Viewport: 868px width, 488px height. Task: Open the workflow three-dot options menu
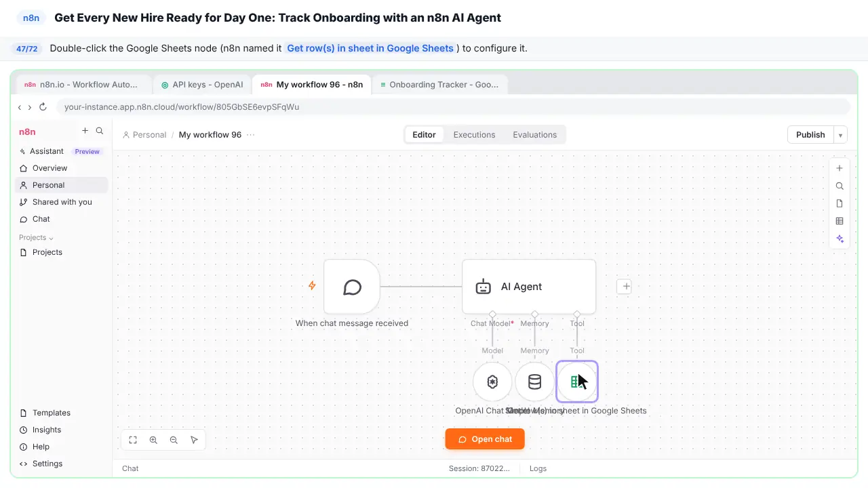(x=251, y=135)
